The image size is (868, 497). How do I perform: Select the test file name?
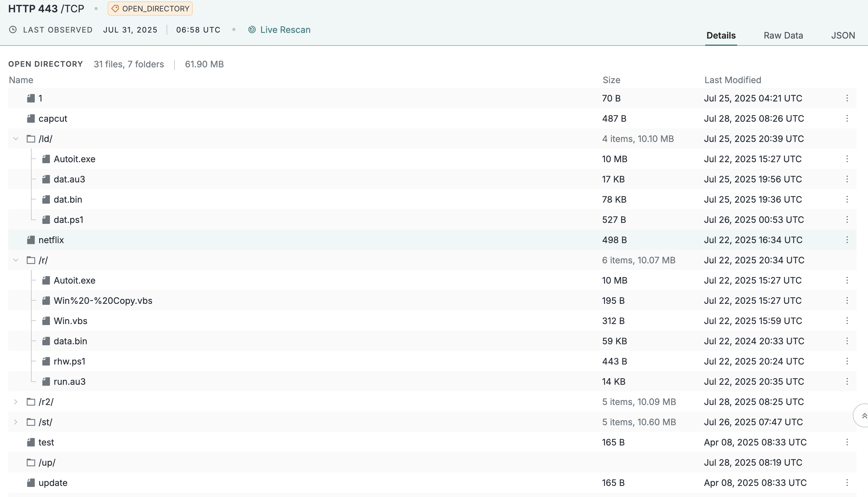tap(46, 442)
